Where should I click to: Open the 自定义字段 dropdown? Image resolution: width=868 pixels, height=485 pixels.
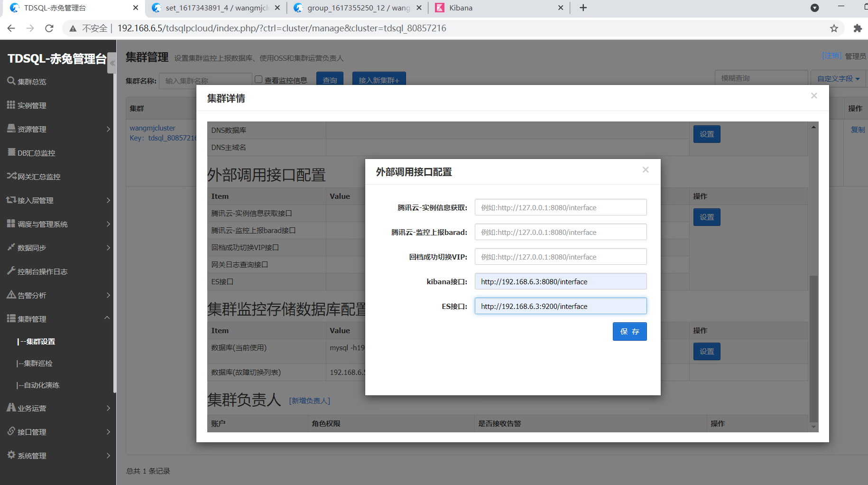[x=838, y=78]
